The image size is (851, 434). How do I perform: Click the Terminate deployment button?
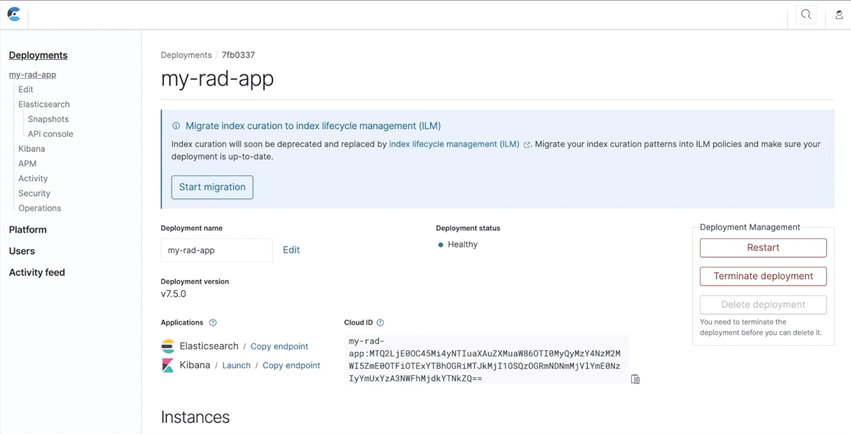[763, 276]
